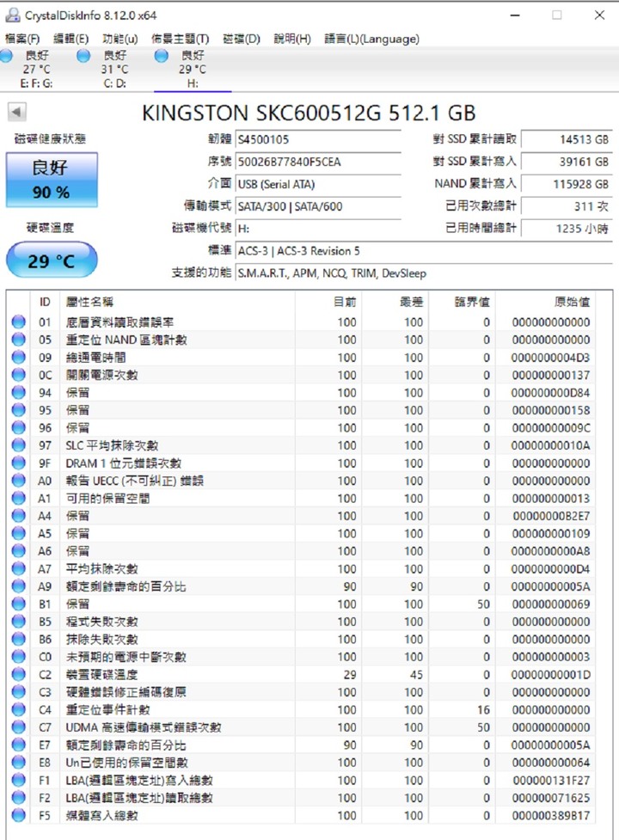Click the status icon of attribute C7

19,727
